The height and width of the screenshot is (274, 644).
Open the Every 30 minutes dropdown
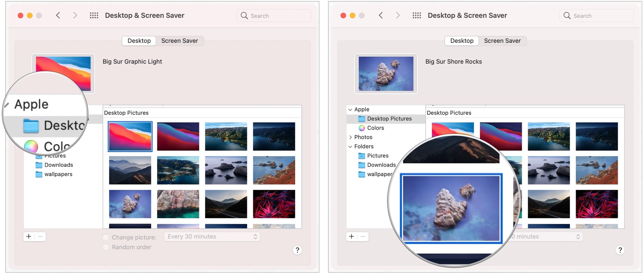212,237
